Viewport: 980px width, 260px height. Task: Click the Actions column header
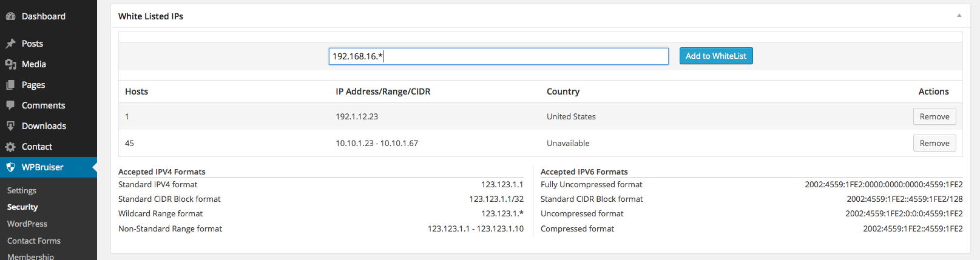point(933,92)
